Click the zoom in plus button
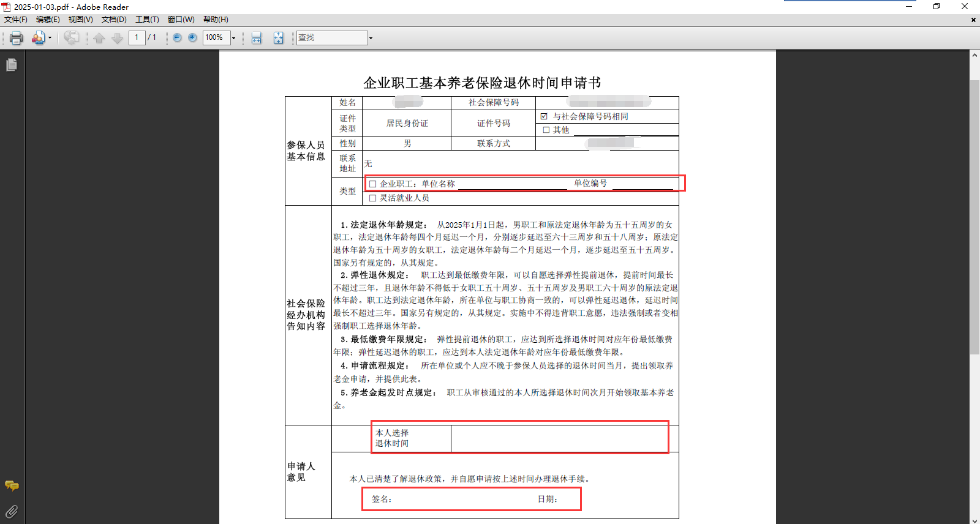The width and height of the screenshot is (980, 524). 192,38
